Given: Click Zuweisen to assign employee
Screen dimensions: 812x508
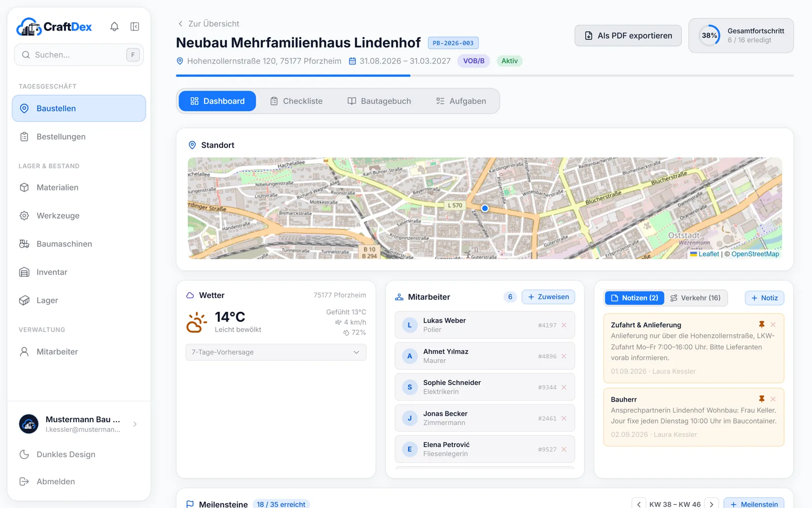Looking at the screenshot, I should pyautogui.click(x=548, y=297).
